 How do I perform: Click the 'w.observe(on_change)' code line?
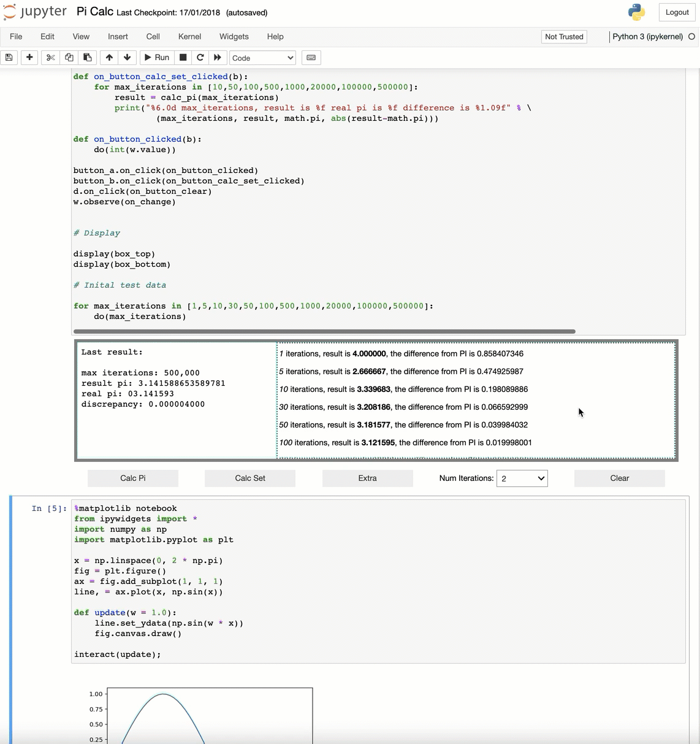click(x=124, y=202)
